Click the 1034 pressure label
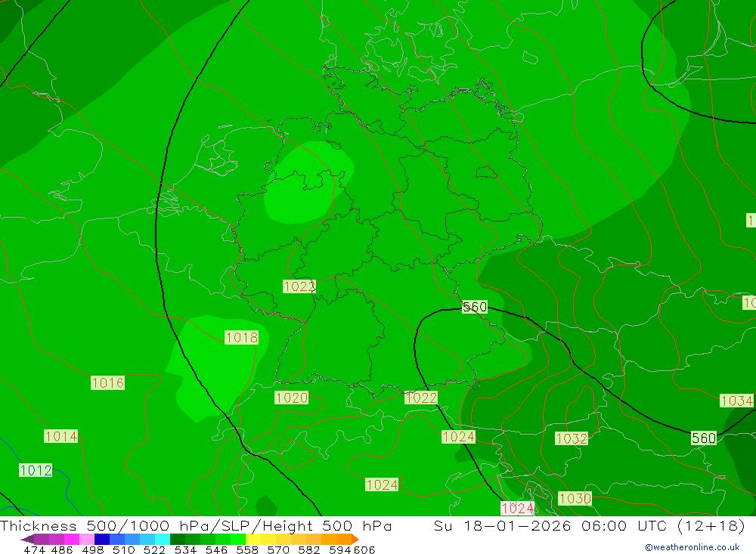The width and height of the screenshot is (756, 554). tap(736, 401)
